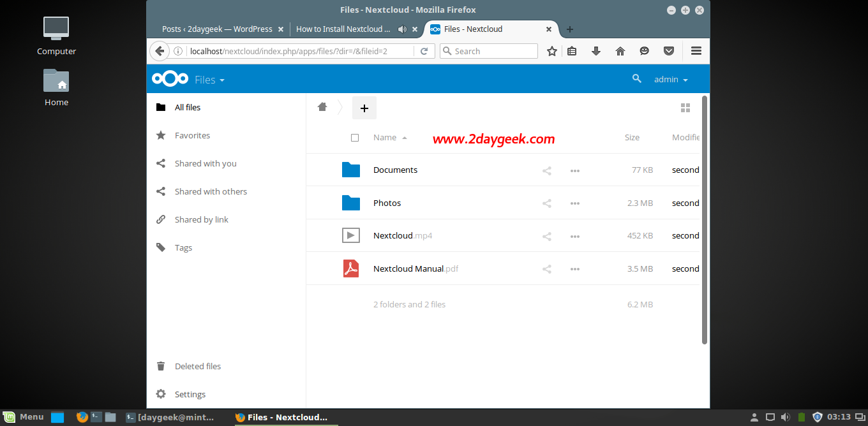Open the Home folder desktop icon

(x=56, y=87)
